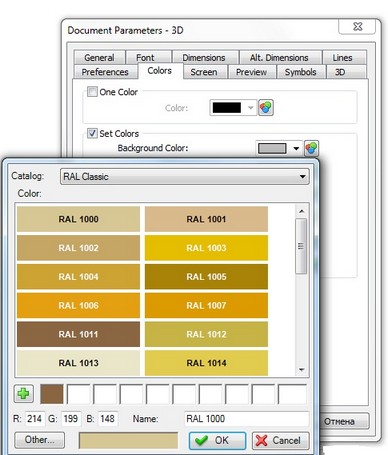Open the Preferences tab
The width and height of the screenshot is (388, 455).
tap(105, 72)
